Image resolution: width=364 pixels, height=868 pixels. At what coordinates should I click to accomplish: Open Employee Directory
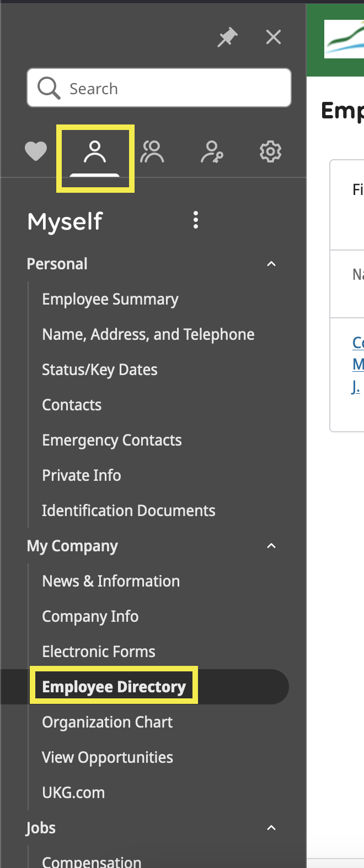click(x=114, y=686)
